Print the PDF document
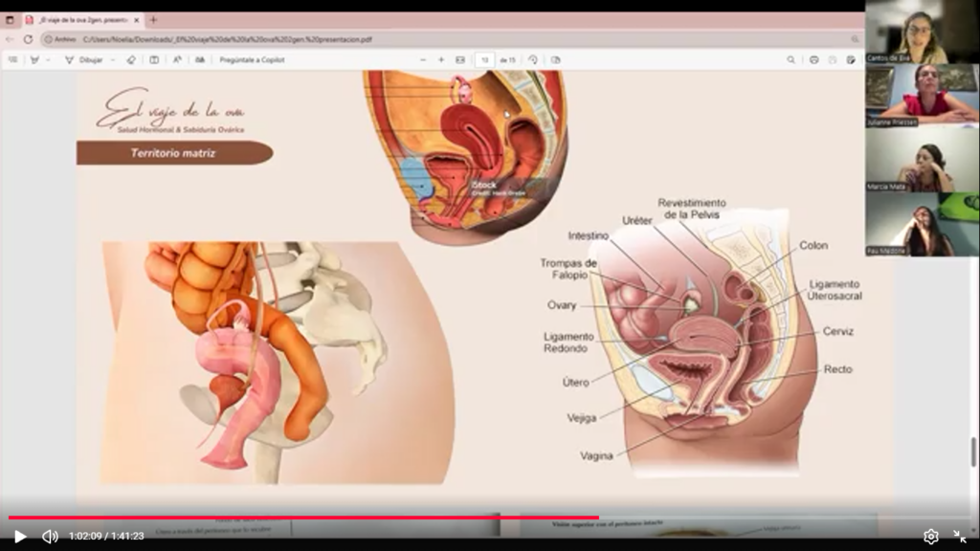Screen dimensions: 980x551 [x=813, y=59]
